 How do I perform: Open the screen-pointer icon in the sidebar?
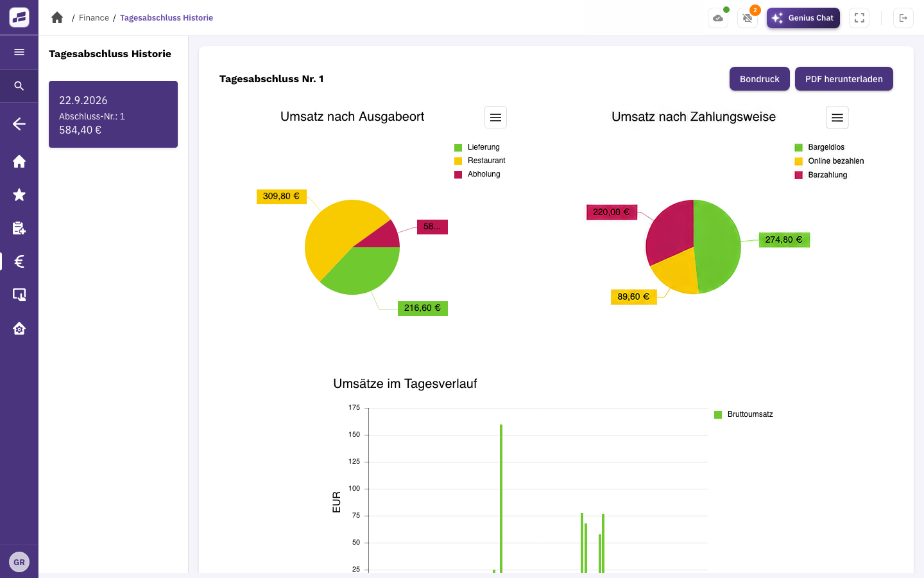tap(19, 295)
